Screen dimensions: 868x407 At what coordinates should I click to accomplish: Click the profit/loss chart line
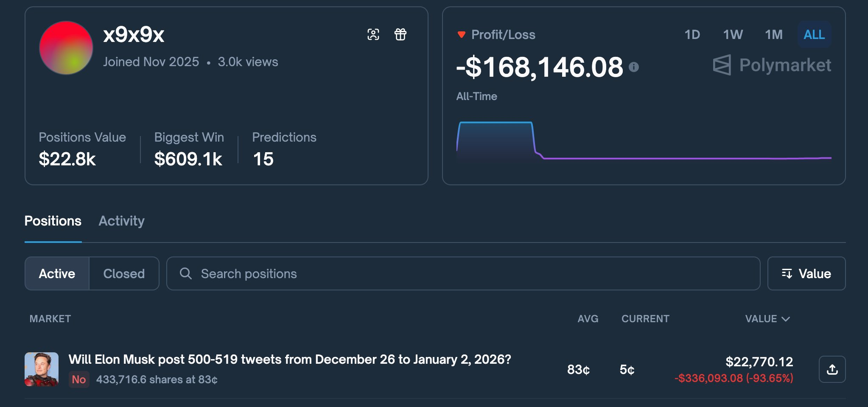(679, 158)
